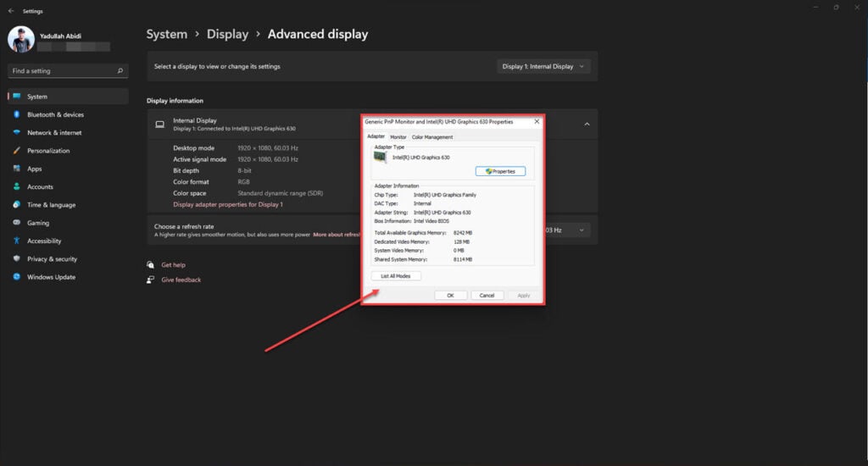Viewport: 868px width, 466px height.
Task: Click the Give feedback link
Action: coord(181,280)
